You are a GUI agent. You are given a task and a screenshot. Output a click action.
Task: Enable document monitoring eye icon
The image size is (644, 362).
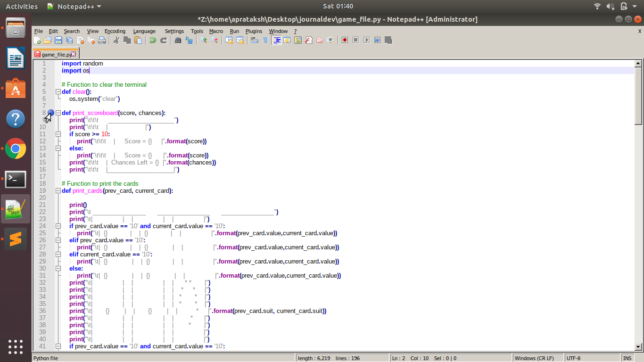point(330,40)
